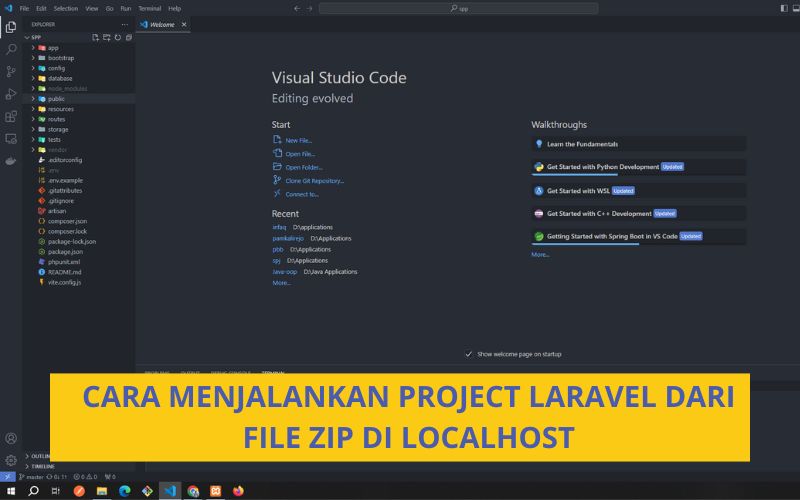Open composer.json in Explorer
The width and height of the screenshot is (800, 500).
[x=79, y=221]
